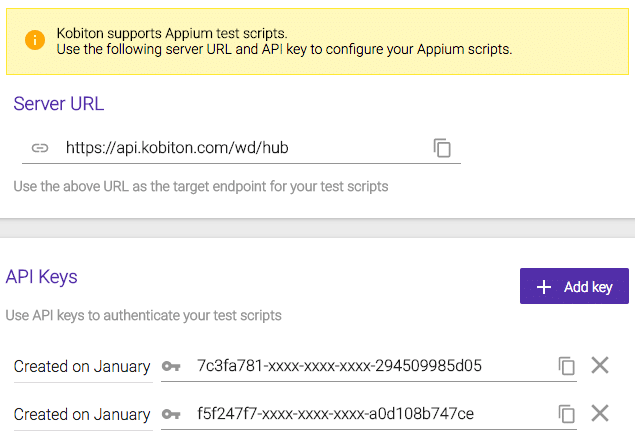The width and height of the screenshot is (635, 441).
Task: Copy the API key starting with f5f247f7
Action: [567, 414]
